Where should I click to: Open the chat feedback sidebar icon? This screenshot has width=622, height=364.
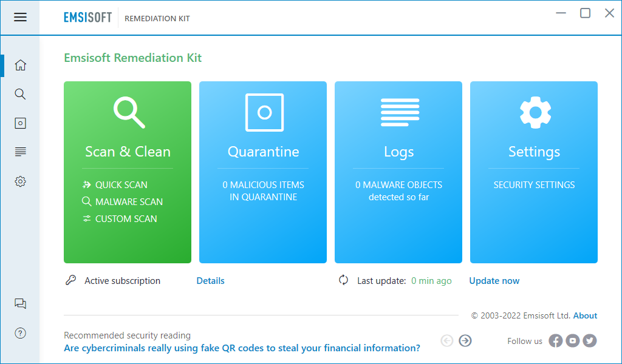click(x=20, y=304)
